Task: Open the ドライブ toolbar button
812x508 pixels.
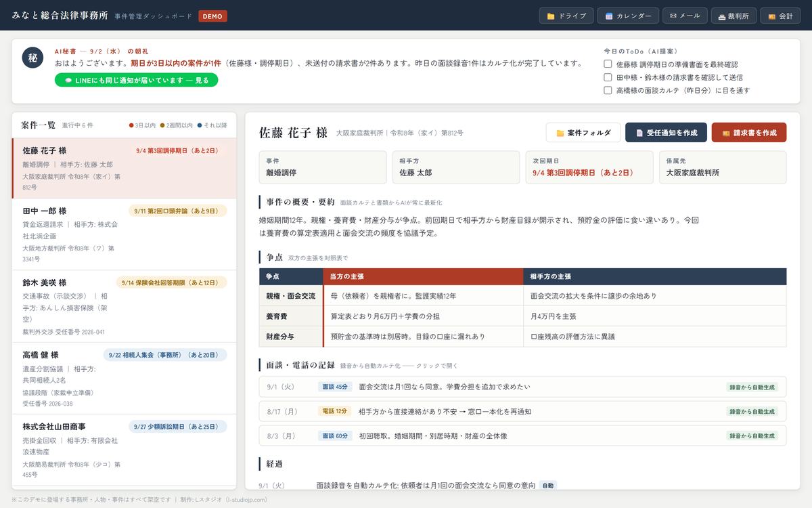Action: pos(566,16)
